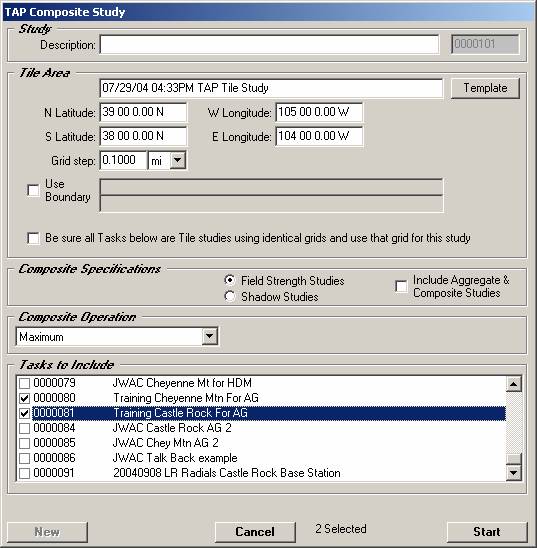Select the Shadow Studies radio button
Viewport: 537px width, 548px height.
[230, 296]
